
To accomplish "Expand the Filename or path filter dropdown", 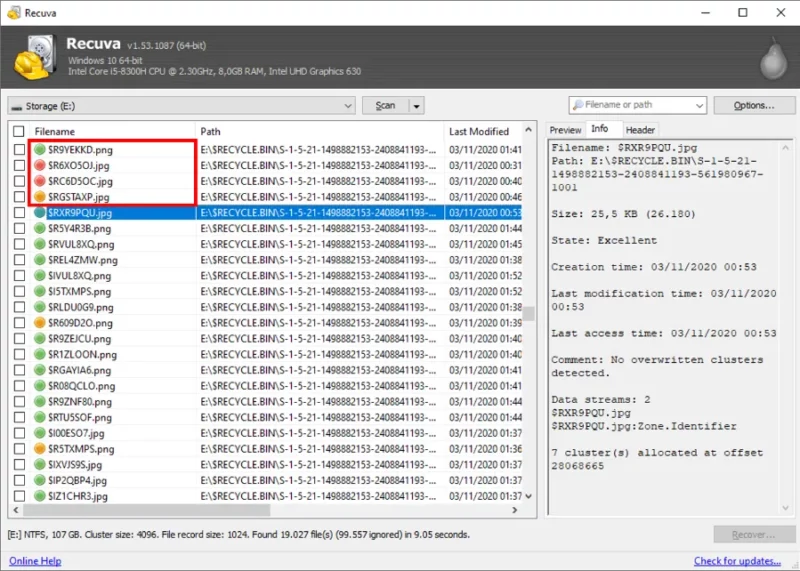I will coord(699,106).
